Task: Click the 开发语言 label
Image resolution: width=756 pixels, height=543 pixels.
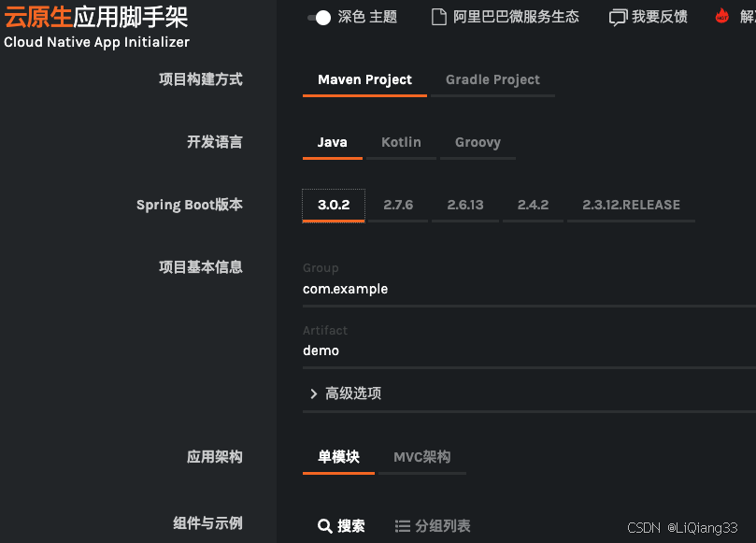Action: click(215, 142)
